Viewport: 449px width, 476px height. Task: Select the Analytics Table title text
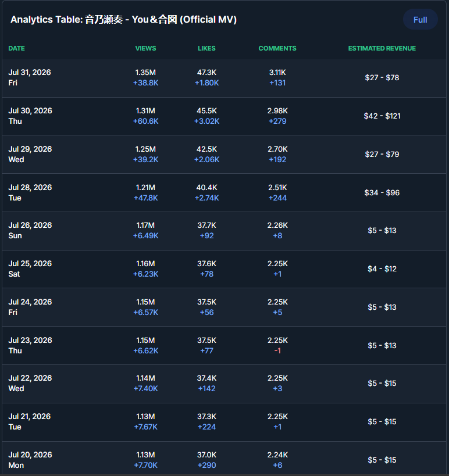coord(124,19)
